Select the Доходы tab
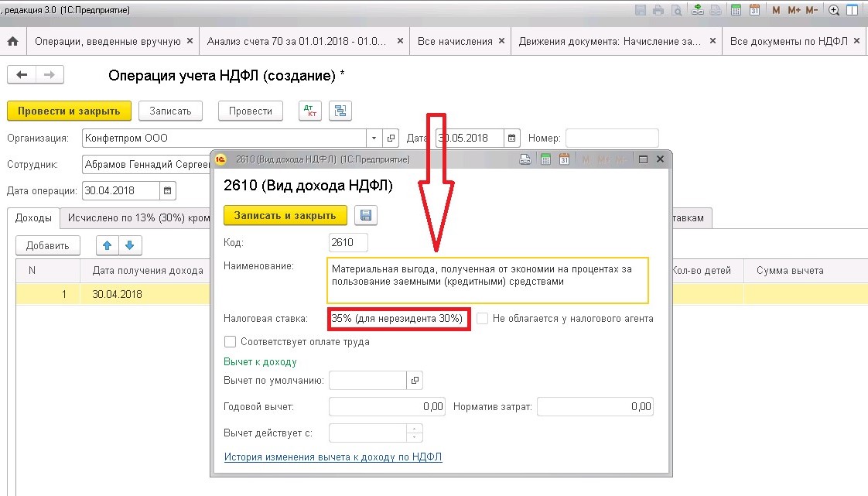Viewport: 868px width, 496px height. point(33,217)
